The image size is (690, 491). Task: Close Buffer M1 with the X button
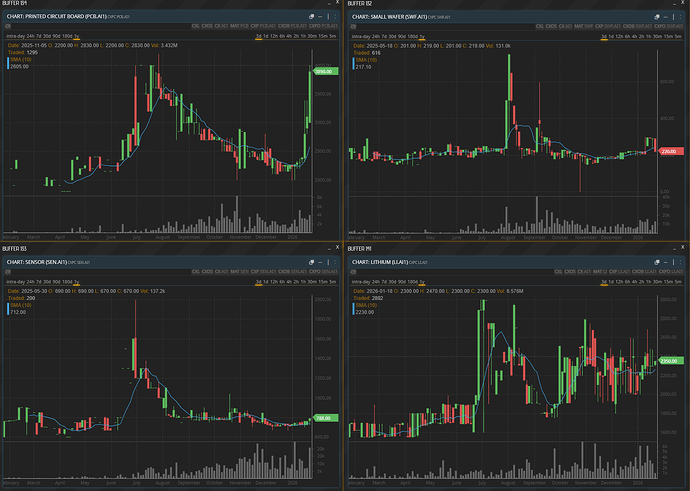tap(680, 248)
